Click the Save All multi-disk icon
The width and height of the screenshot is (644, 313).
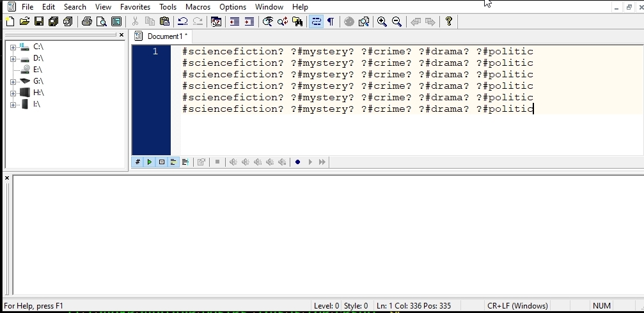tap(53, 21)
